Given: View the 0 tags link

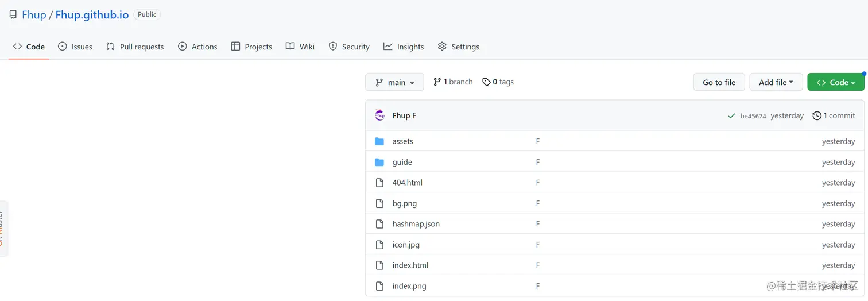Looking at the screenshot, I should tap(498, 82).
